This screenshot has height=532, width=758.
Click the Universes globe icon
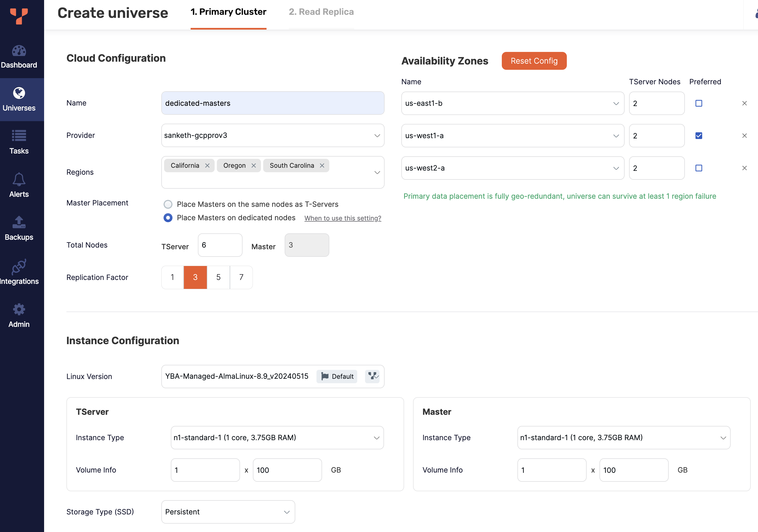[19, 93]
